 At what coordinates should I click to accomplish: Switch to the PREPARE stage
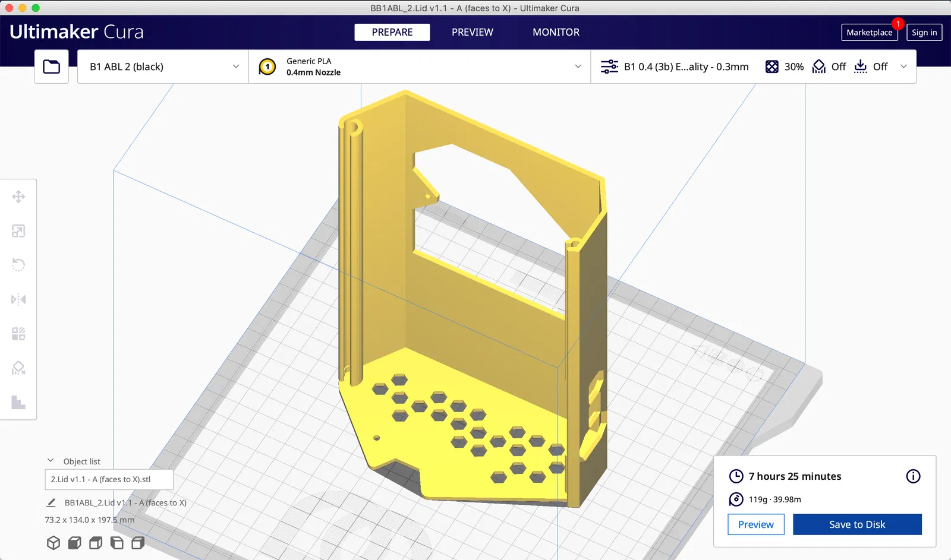392,32
